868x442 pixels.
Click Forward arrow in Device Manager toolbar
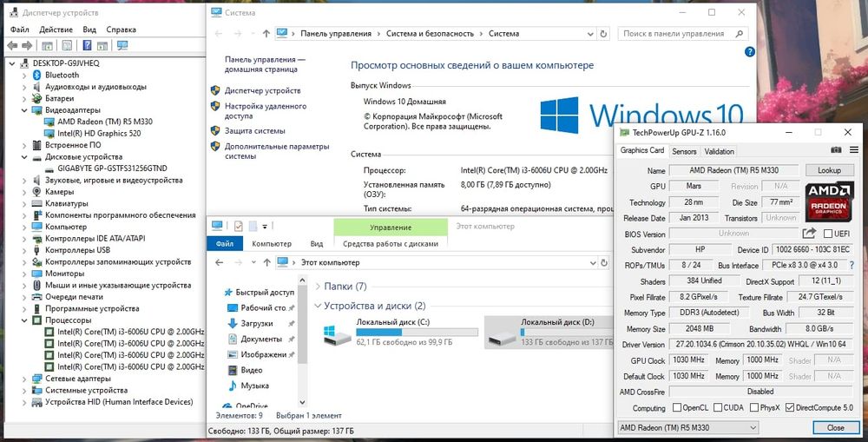tap(27, 45)
